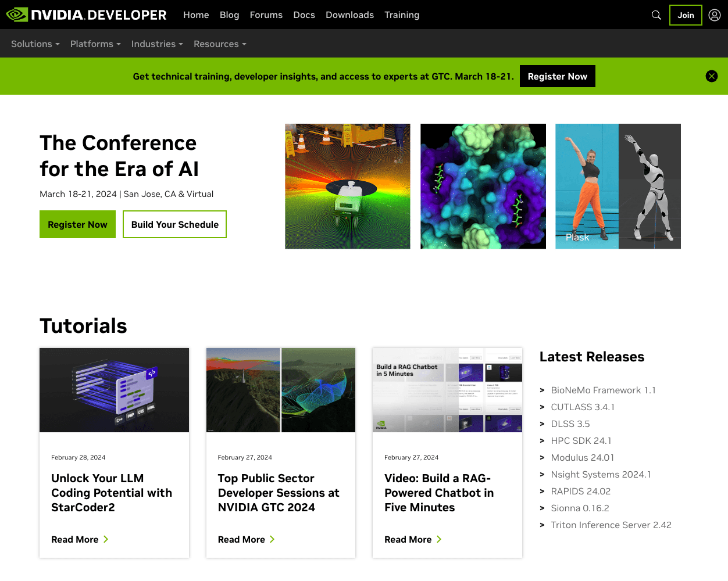
Task: Open Top Public Sector Developer Sessions title
Action: 279,493
